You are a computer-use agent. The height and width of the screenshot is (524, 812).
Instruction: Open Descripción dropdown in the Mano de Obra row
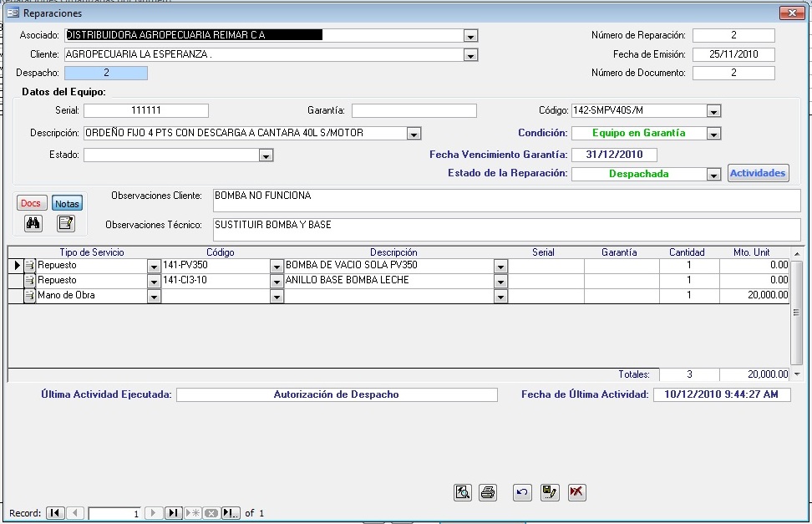click(x=500, y=297)
